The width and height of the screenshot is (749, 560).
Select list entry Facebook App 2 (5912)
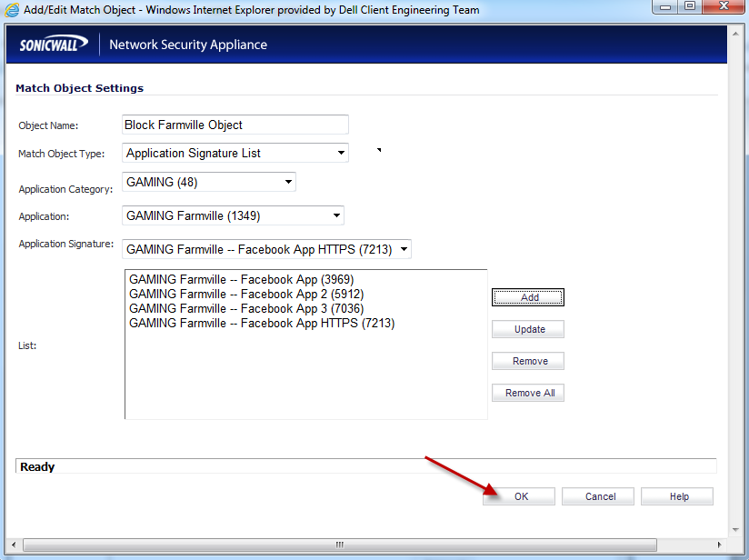(246, 294)
